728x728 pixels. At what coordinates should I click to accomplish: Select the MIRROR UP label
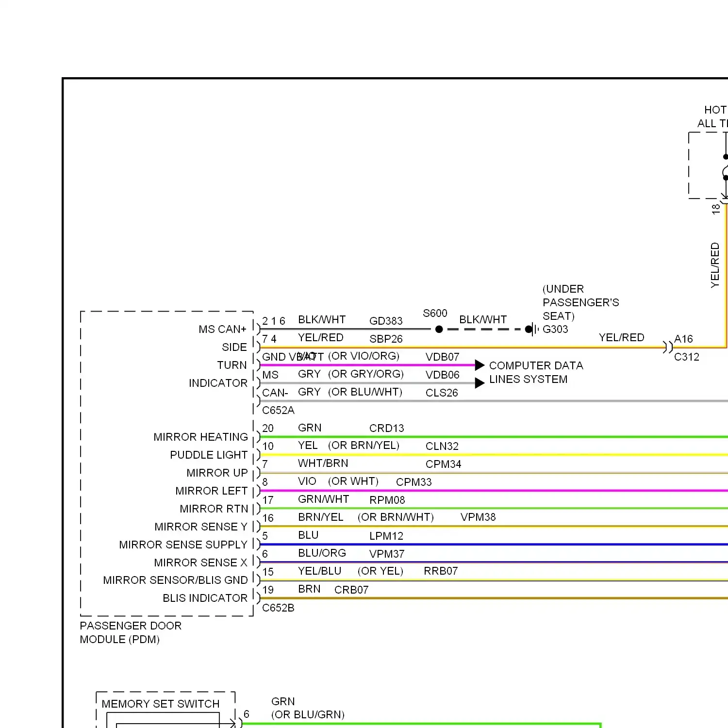pos(217,473)
